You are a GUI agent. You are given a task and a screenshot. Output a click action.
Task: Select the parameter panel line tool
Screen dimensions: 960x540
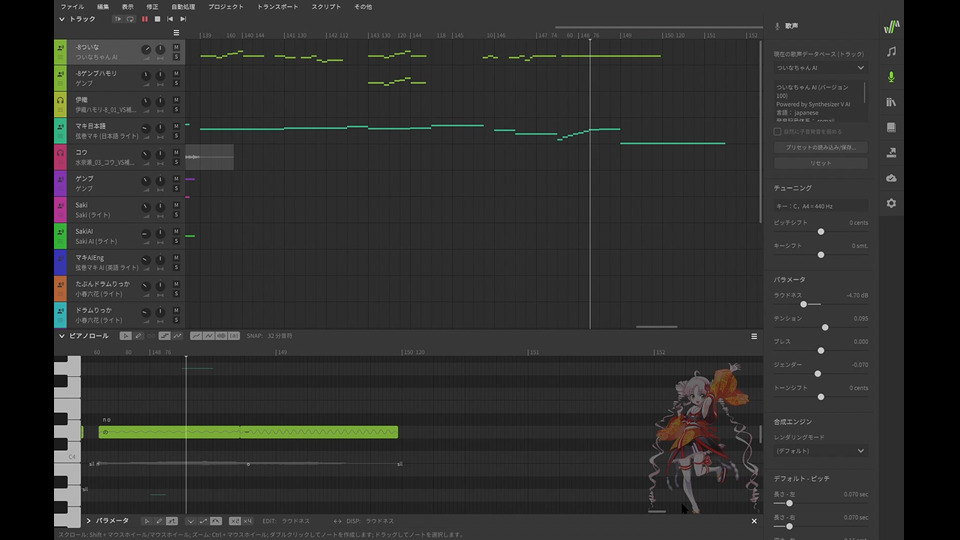[x=172, y=521]
